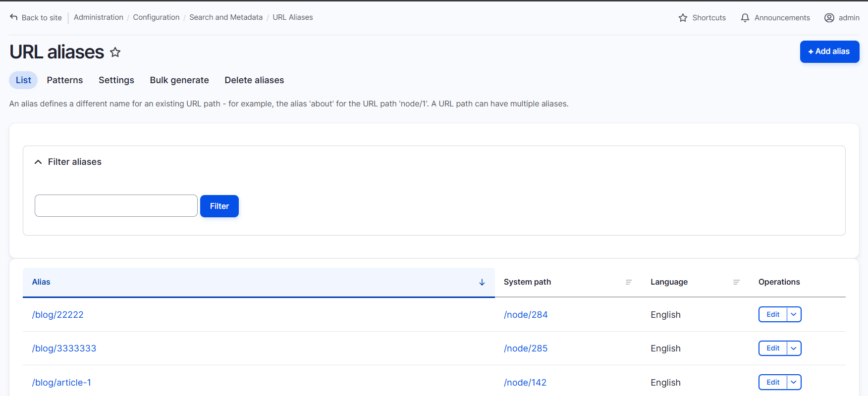
Task: Select the List tab
Action: coord(23,80)
